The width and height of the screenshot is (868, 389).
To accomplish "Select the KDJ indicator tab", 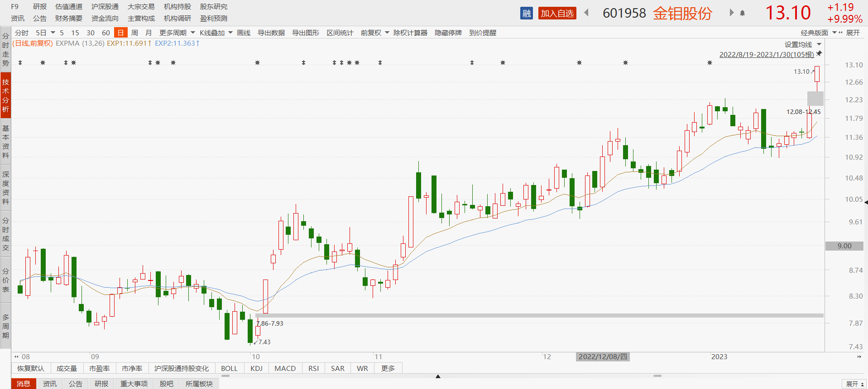I will [256, 368].
